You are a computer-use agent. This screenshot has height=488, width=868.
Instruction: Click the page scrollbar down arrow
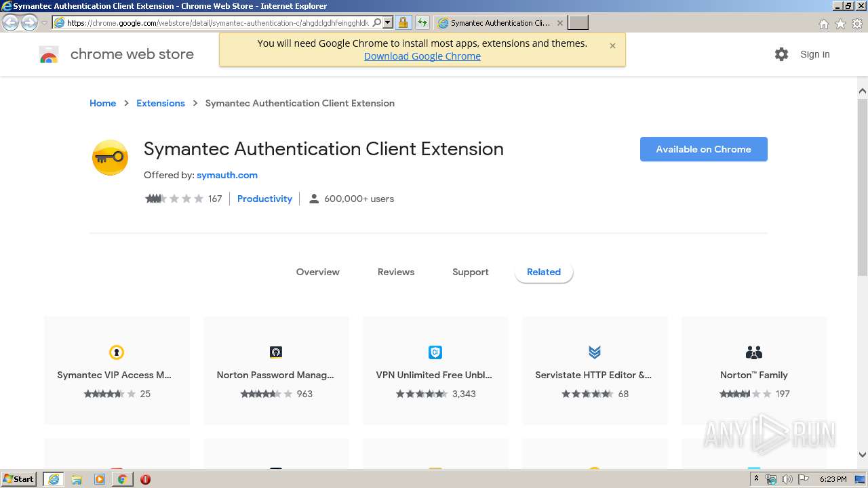coord(863,455)
